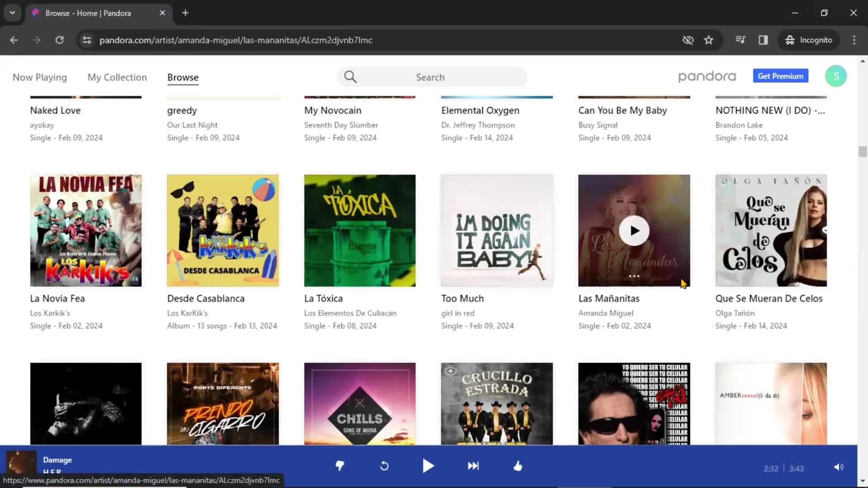Viewport: 868px width, 488px height.
Task: Toggle bookmark/favorite star icon
Action: pyautogui.click(x=709, y=40)
